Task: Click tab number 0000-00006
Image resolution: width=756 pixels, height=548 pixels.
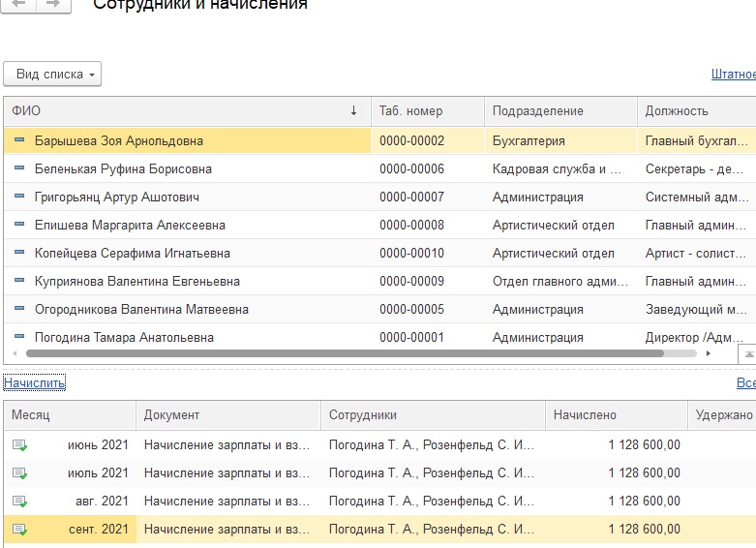Action: tap(411, 168)
